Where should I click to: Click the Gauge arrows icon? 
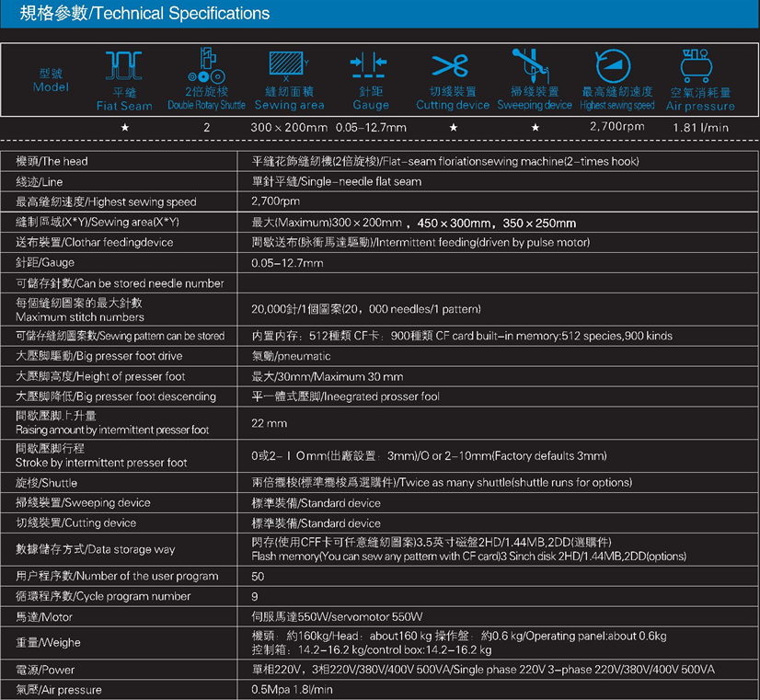click(368, 64)
